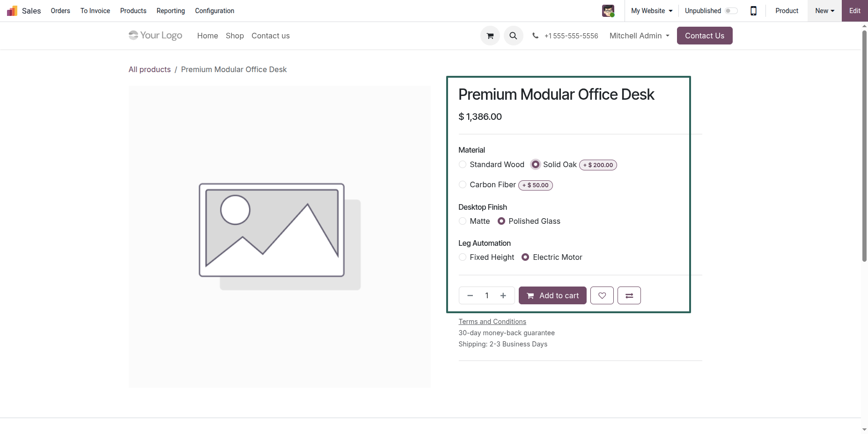
Task: Click the Edit button in top bar
Action: 855,11
